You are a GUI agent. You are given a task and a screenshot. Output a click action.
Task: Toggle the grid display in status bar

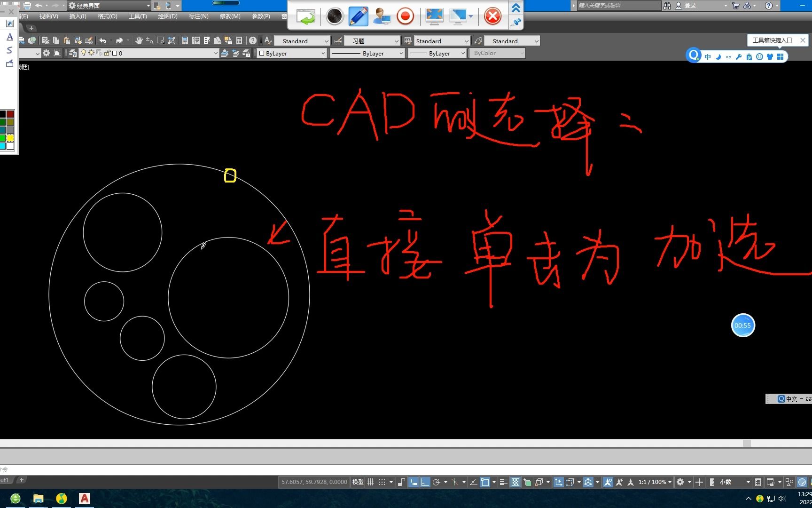coord(370,482)
